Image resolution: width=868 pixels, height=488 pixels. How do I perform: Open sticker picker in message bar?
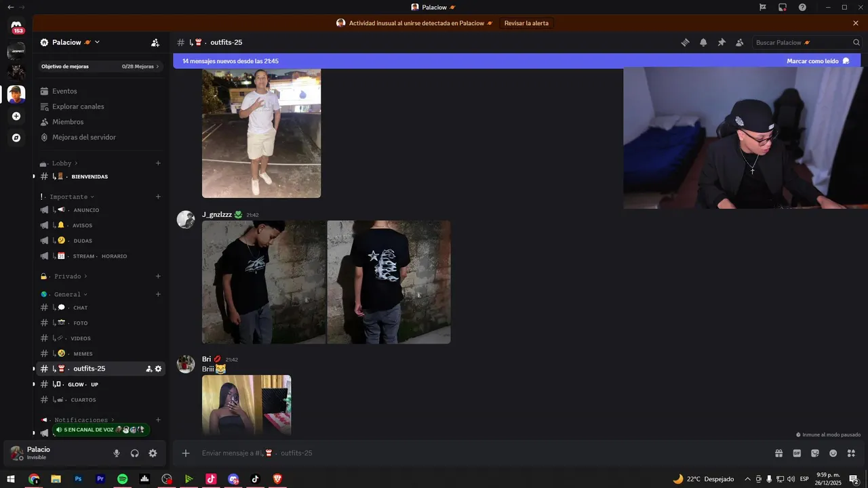[x=815, y=453]
